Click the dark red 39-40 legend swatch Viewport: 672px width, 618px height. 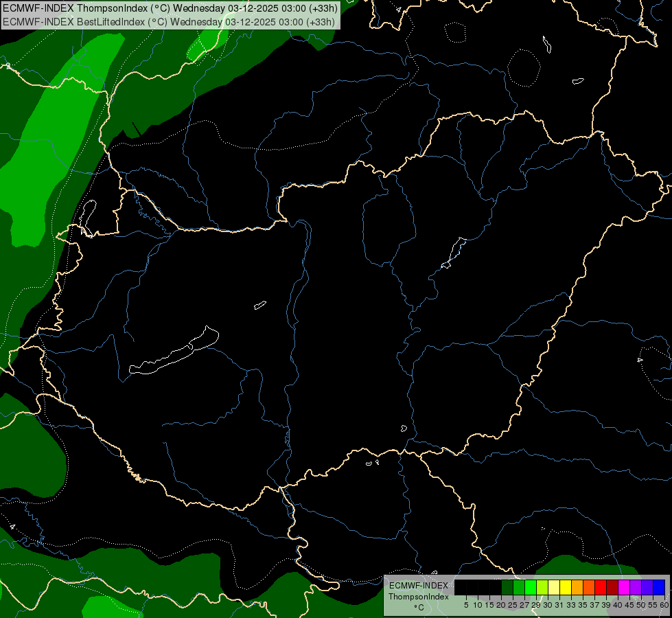pos(612,587)
